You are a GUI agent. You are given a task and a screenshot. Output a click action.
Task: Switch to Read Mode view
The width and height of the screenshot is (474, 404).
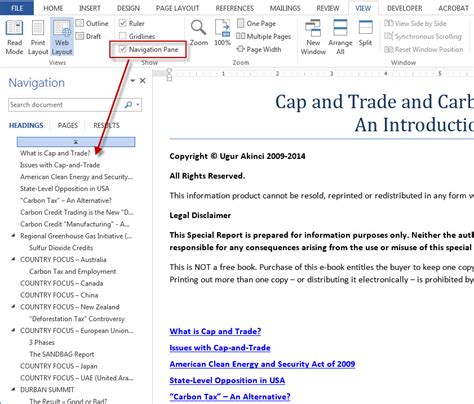point(14,37)
